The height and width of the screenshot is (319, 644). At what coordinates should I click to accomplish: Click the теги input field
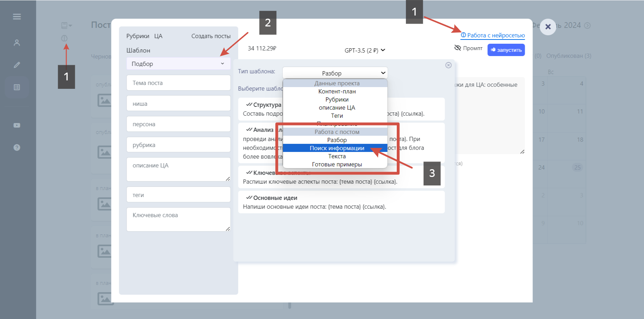point(178,195)
